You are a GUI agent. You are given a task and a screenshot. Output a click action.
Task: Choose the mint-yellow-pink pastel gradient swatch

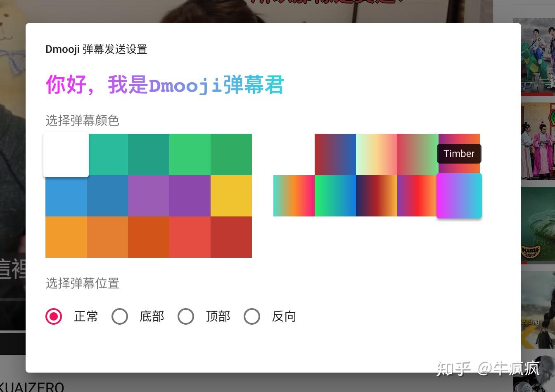(377, 154)
